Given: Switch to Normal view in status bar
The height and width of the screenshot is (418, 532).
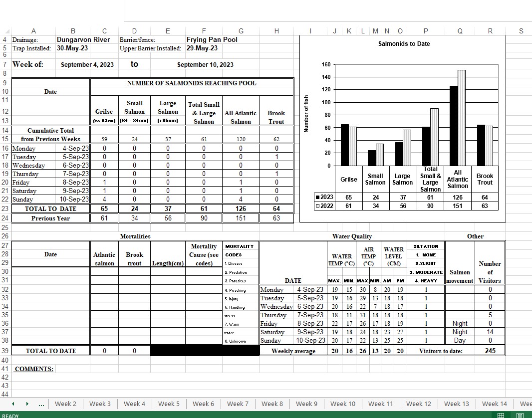Looking at the screenshot, I should point(501,416).
